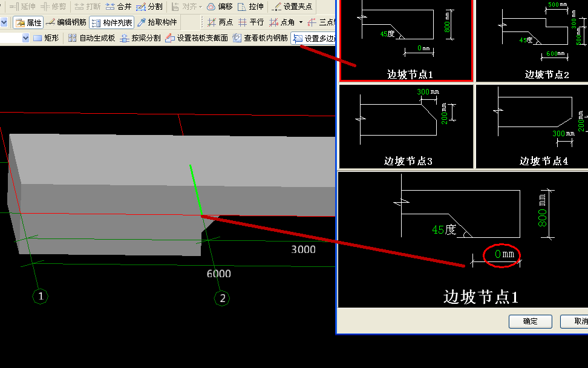
Task: Click the 拾取构件 eyedropper tool
Action: tap(157, 22)
